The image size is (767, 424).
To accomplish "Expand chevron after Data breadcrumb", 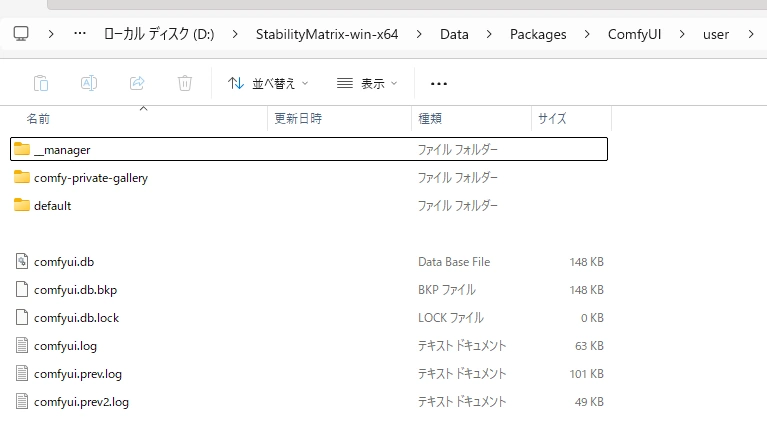I will click(x=489, y=34).
